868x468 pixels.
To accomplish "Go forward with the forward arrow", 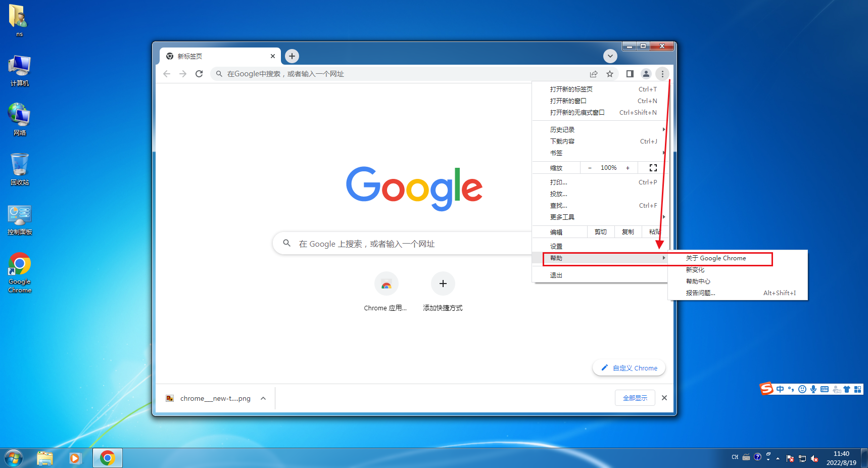I will coord(183,74).
